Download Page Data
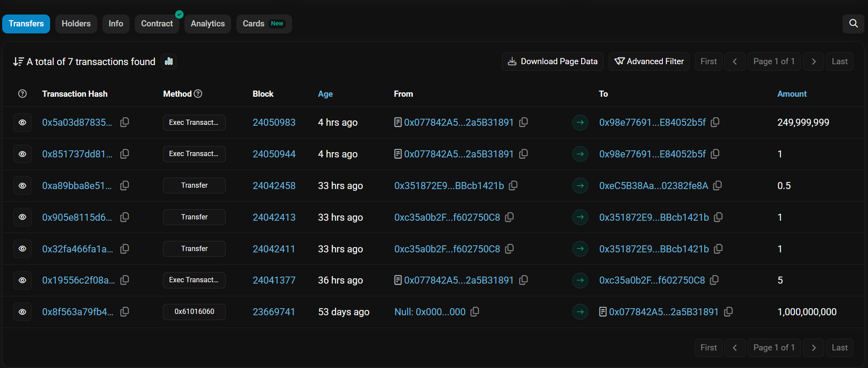The image size is (868, 368). (553, 62)
